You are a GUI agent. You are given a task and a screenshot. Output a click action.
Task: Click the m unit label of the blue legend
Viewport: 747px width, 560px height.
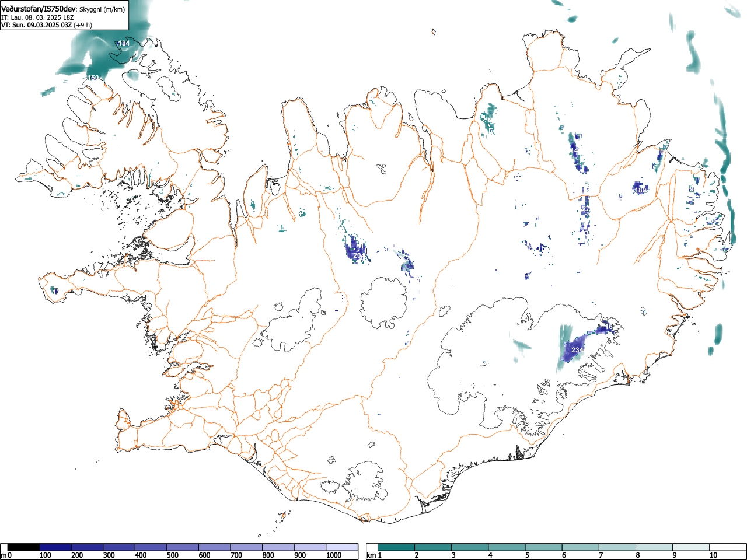4,556
